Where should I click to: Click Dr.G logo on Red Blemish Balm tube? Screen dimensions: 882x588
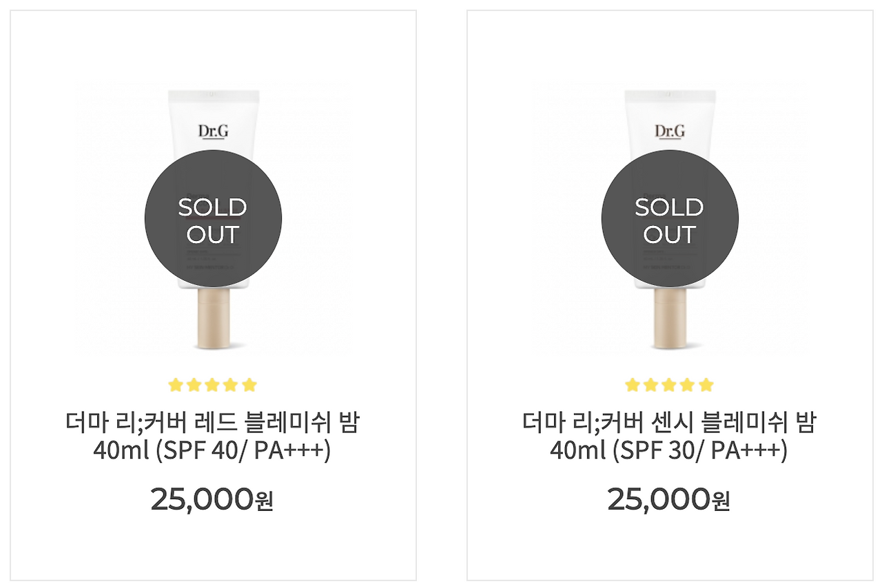213,131
